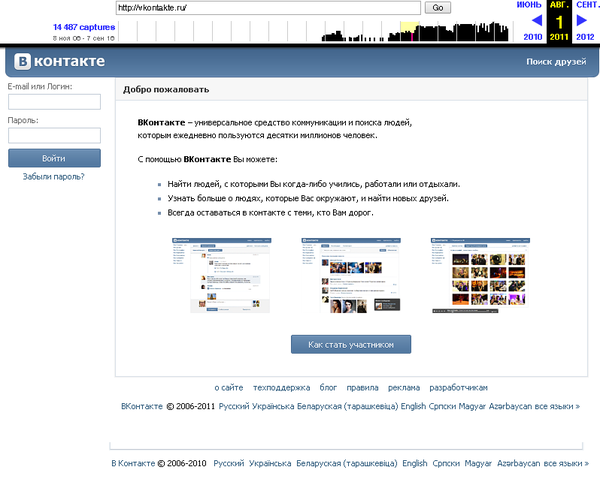Open о сайте footer link
The height and width of the screenshot is (479, 600).
pos(229,388)
